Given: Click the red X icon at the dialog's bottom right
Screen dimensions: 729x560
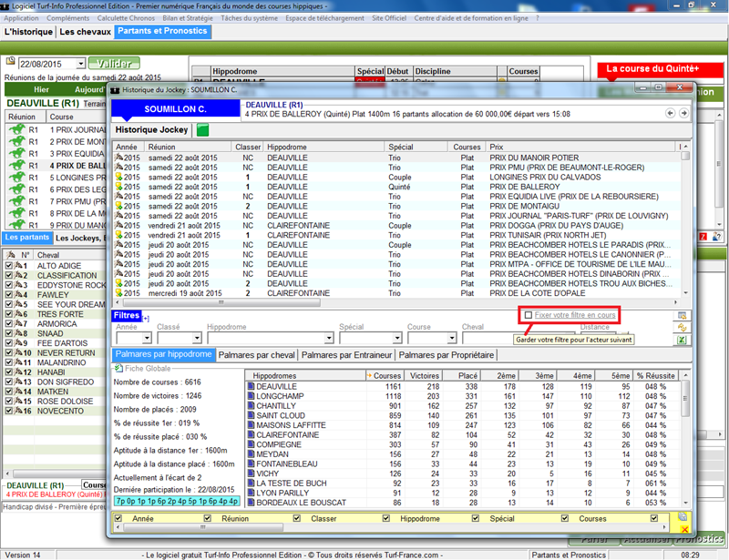Looking at the screenshot, I should click(684, 529).
